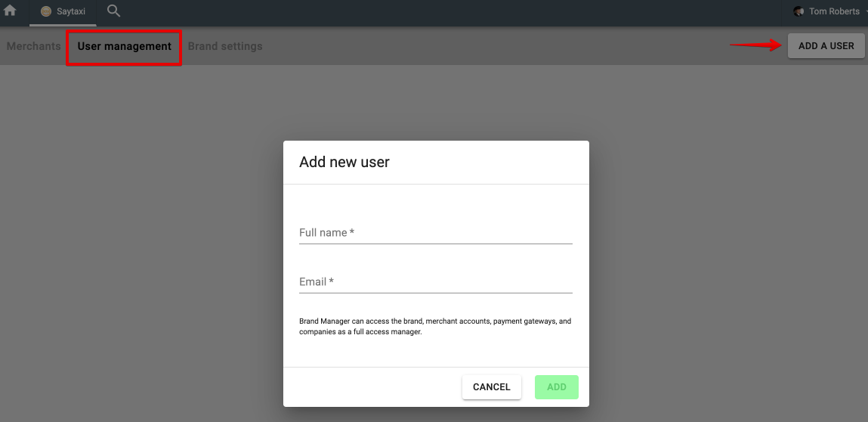Screen dimensions: 868x422
Task: Switch to the Saytaxi top tab label
Action: point(71,11)
